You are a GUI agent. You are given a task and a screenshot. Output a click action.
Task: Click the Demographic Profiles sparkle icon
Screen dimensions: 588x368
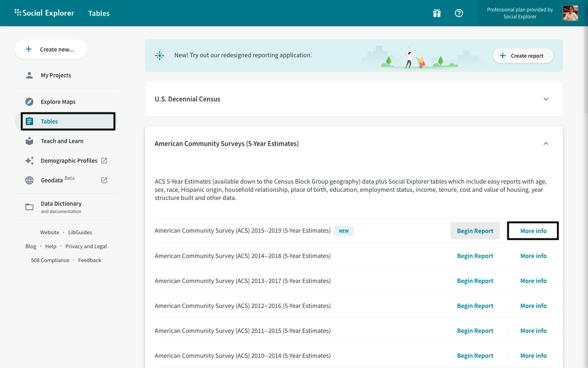29,161
